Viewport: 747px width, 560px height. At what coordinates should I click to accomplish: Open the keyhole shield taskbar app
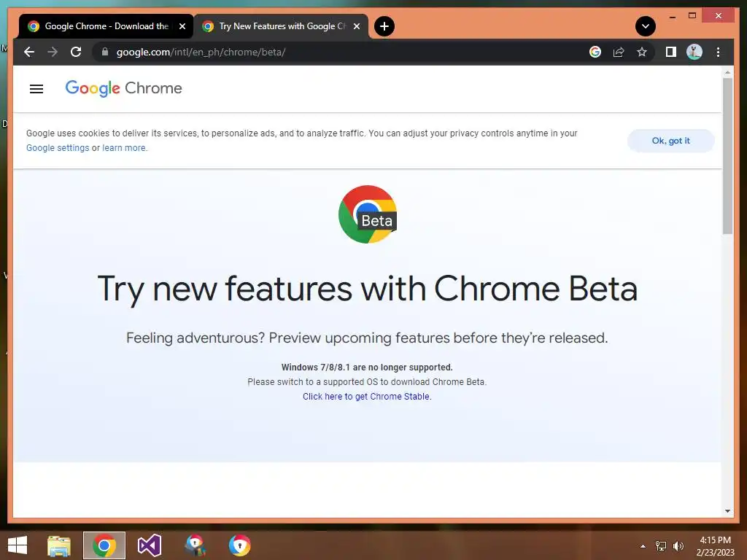click(239, 545)
